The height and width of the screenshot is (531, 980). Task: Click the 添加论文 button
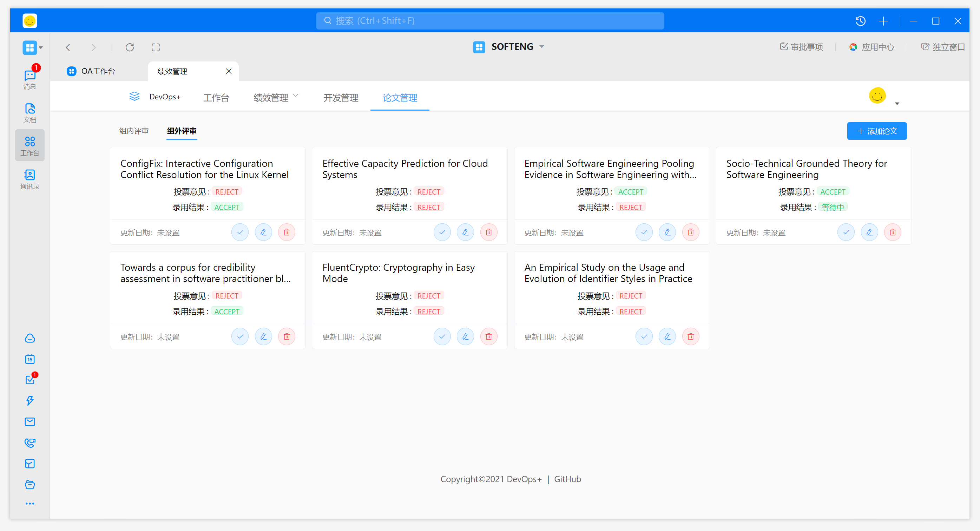[x=876, y=131]
